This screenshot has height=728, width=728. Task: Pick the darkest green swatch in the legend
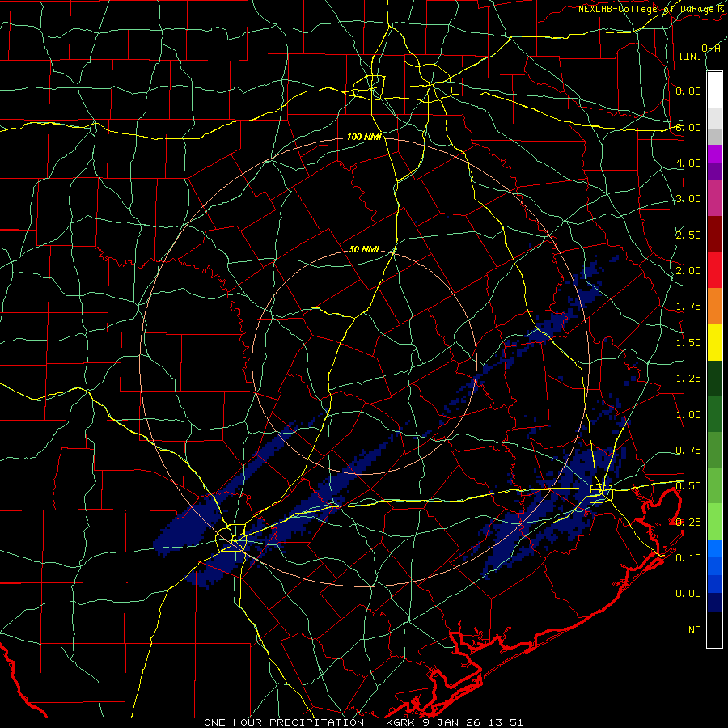[714, 379]
